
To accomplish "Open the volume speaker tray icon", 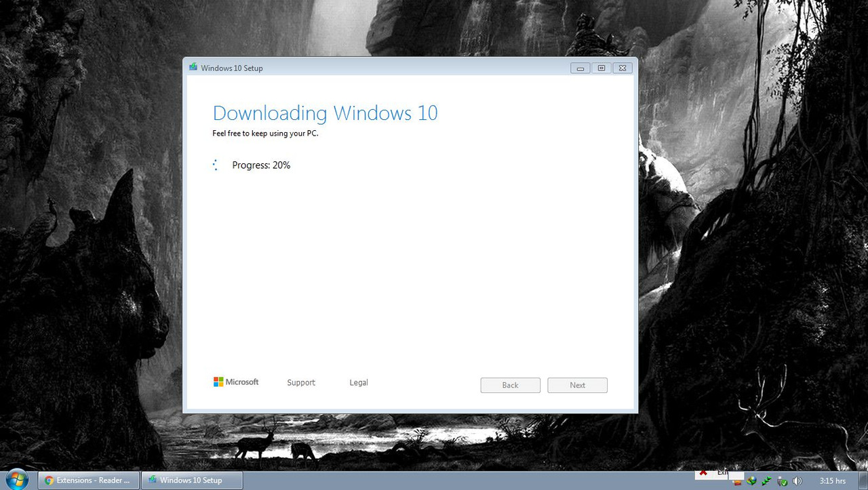I will [797, 481].
